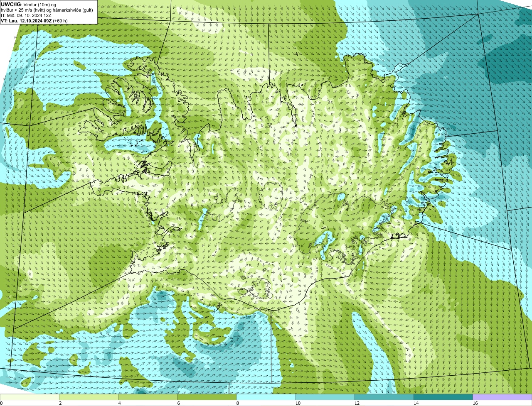The height and width of the screenshot is (406, 532).
Task: Click the light green 4–6 m/s legend swatch
Action: 148,397
